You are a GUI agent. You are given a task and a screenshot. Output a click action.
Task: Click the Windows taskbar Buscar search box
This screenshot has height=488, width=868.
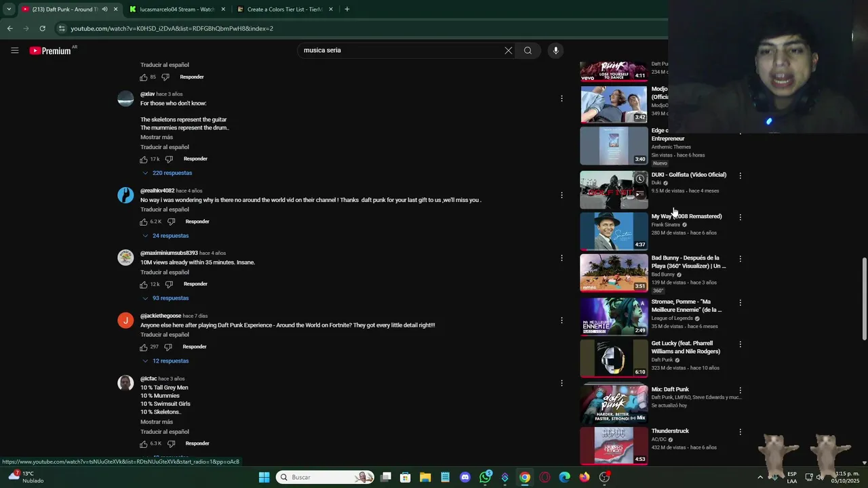(325, 477)
